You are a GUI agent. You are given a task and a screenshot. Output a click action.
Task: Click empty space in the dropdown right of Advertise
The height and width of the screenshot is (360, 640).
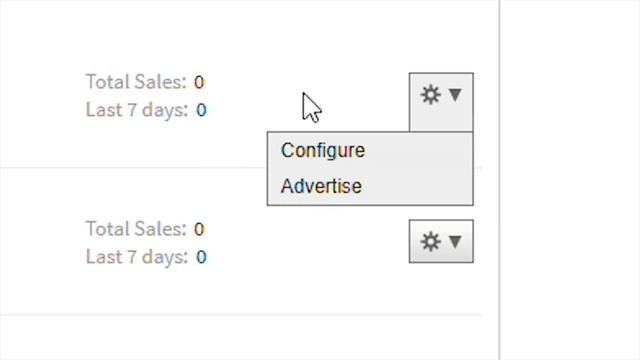pyautogui.click(x=416, y=186)
